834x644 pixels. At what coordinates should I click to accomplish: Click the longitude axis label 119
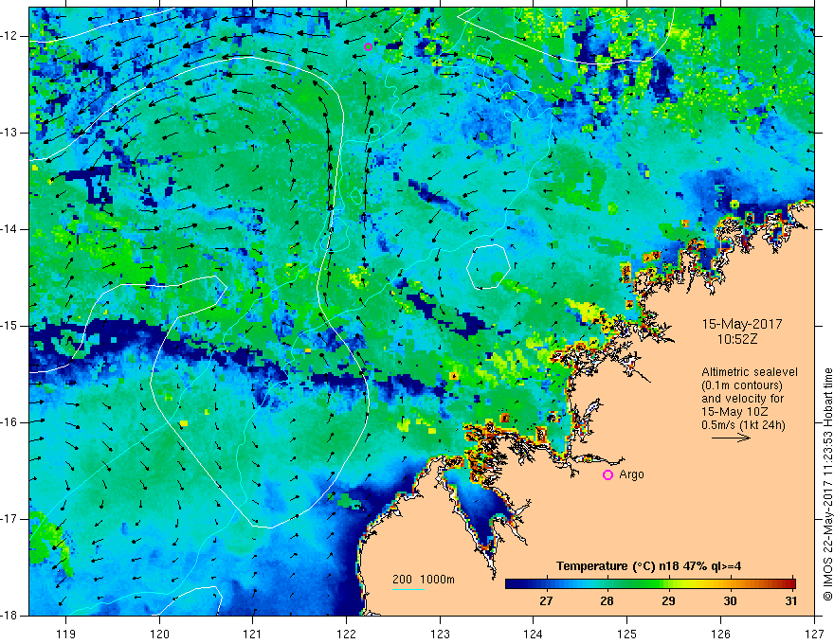65,634
